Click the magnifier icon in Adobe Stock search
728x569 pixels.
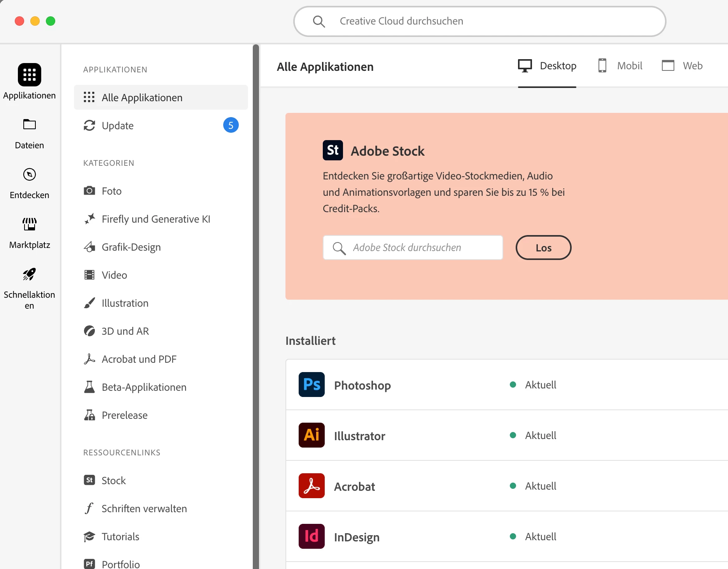point(339,248)
